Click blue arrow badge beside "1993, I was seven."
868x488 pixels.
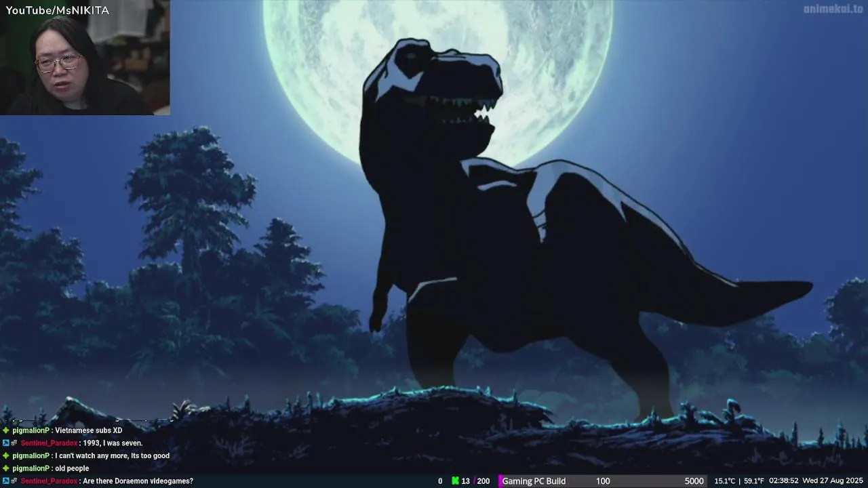[x=6, y=443]
